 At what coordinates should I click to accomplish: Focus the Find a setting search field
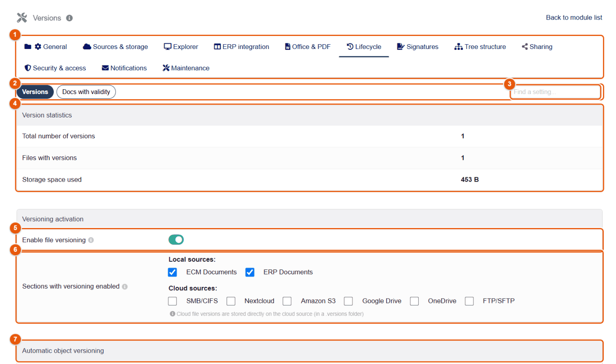pos(555,92)
